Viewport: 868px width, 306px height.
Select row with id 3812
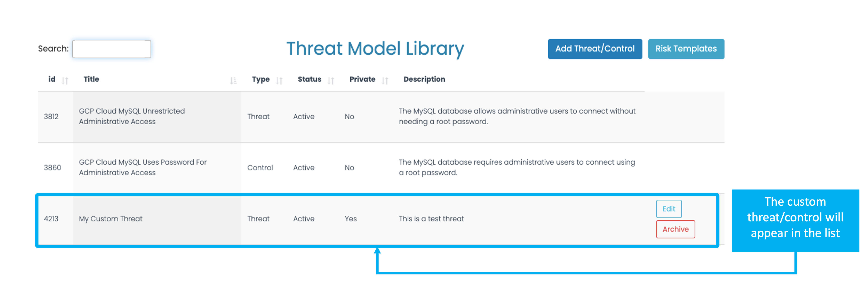[51, 117]
